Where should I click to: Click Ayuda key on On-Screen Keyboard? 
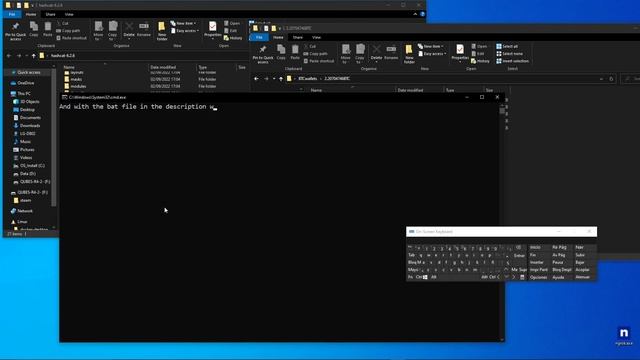pyautogui.click(x=558, y=277)
